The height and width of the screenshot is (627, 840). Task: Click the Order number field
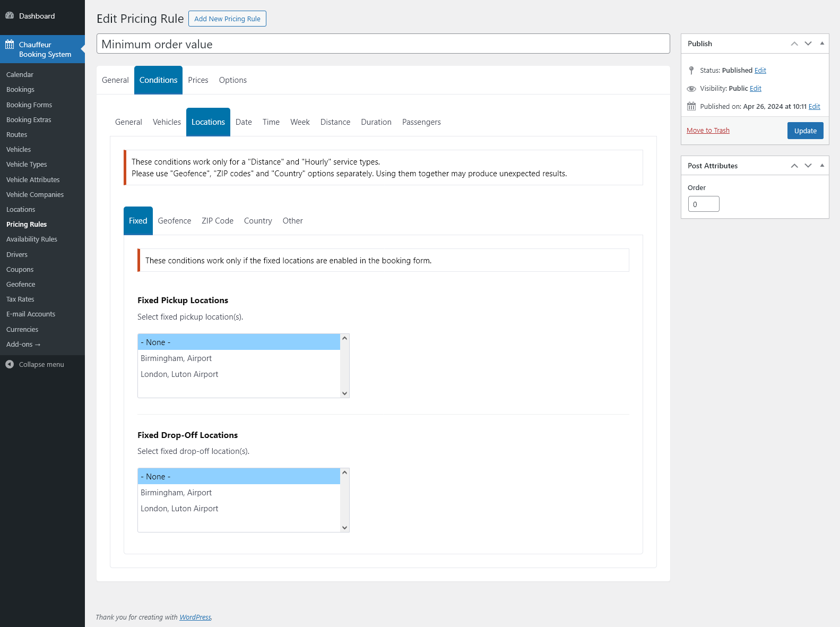pyautogui.click(x=704, y=204)
